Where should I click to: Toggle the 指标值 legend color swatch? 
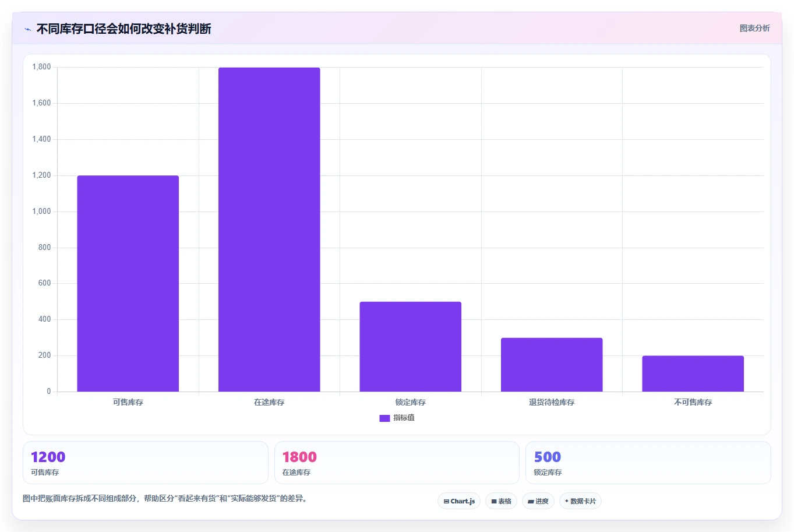pyautogui.click(x=384, y=418)
